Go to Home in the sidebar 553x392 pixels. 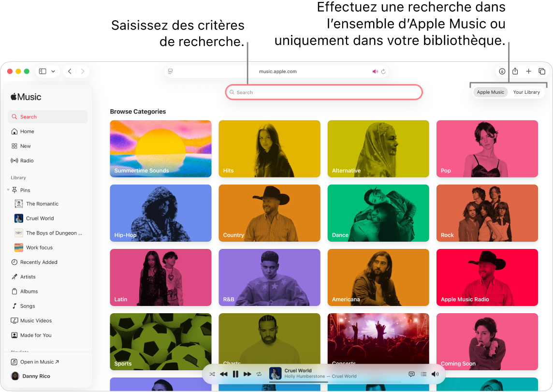click(x=47, y=131)
